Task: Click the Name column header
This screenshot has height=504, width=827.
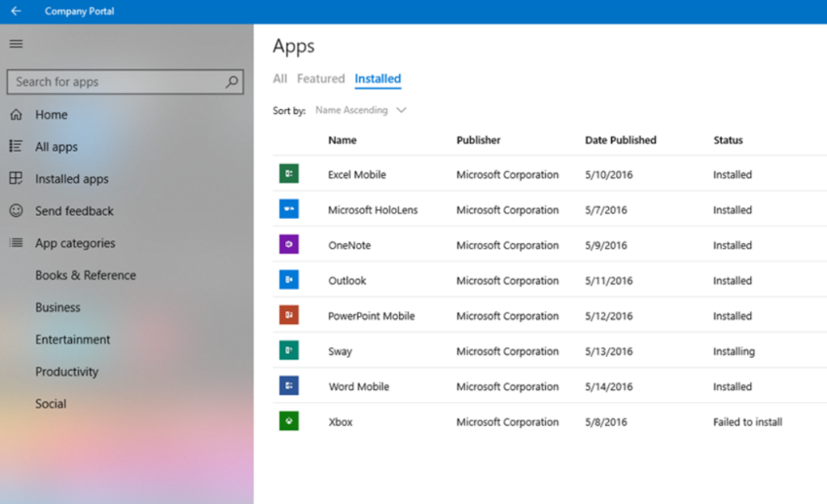Action: pos(342,140)
